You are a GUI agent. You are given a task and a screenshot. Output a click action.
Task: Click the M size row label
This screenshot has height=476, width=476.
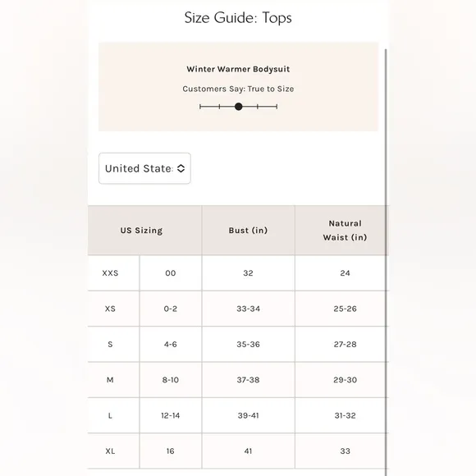pos(110,380)
